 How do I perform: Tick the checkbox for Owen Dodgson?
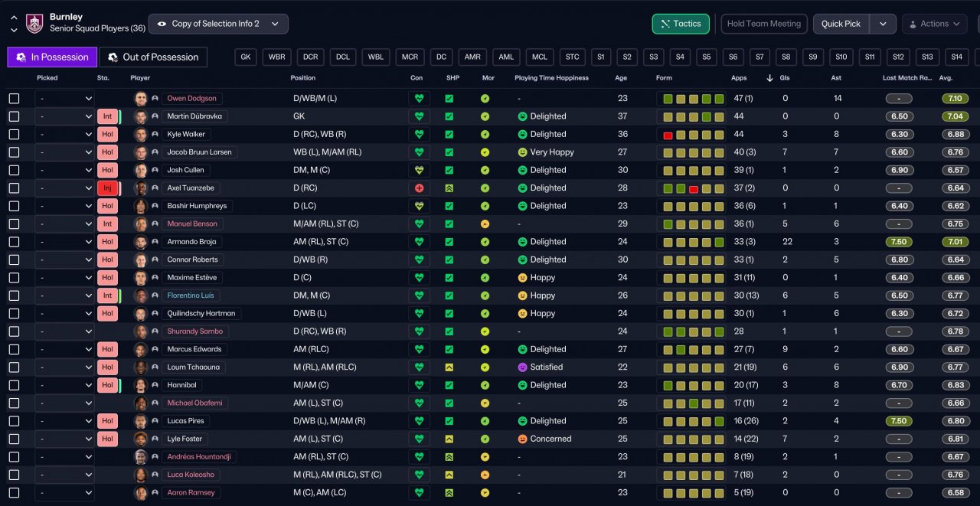14,99
